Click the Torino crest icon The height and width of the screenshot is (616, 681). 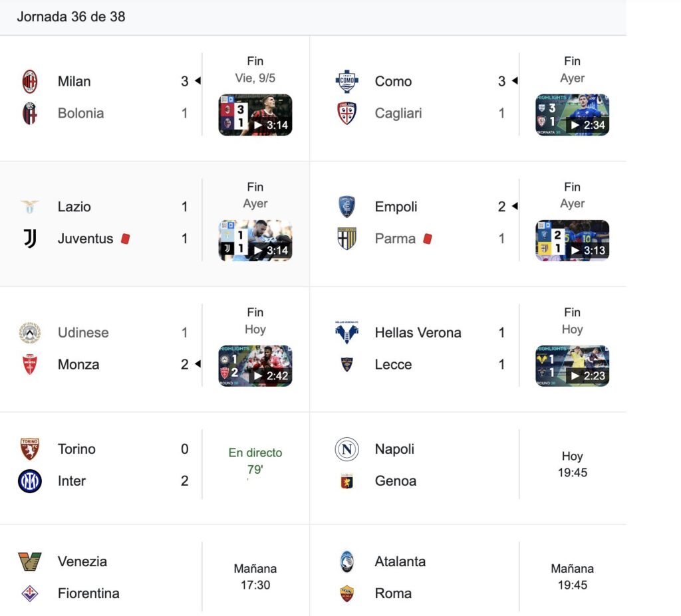pyautogui.click(x=29, y=449)
